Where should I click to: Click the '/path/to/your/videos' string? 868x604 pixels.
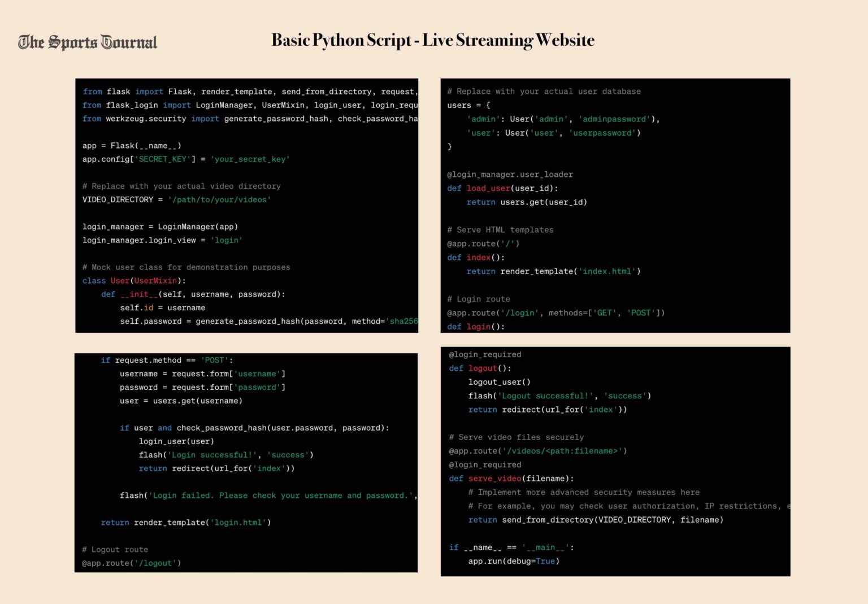pos(219,200)
